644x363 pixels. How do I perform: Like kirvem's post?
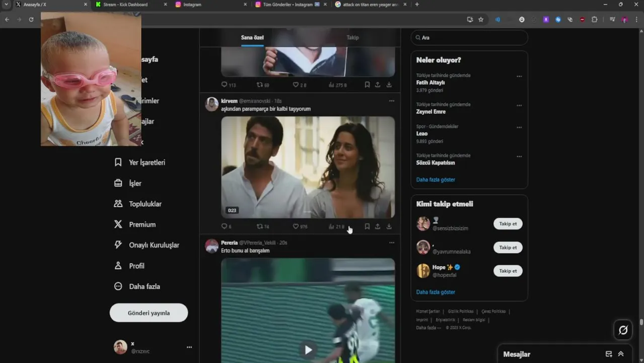click(300, 227)
